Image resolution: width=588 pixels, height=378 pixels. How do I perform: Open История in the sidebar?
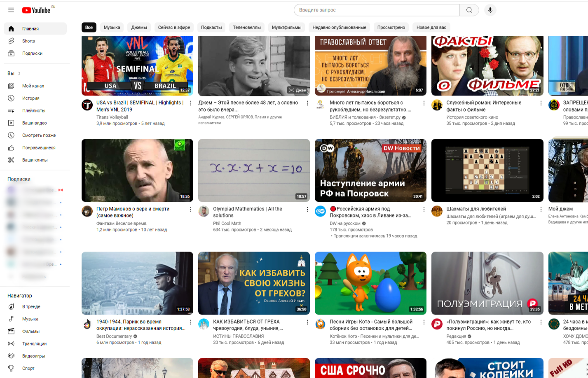[30, 98]
